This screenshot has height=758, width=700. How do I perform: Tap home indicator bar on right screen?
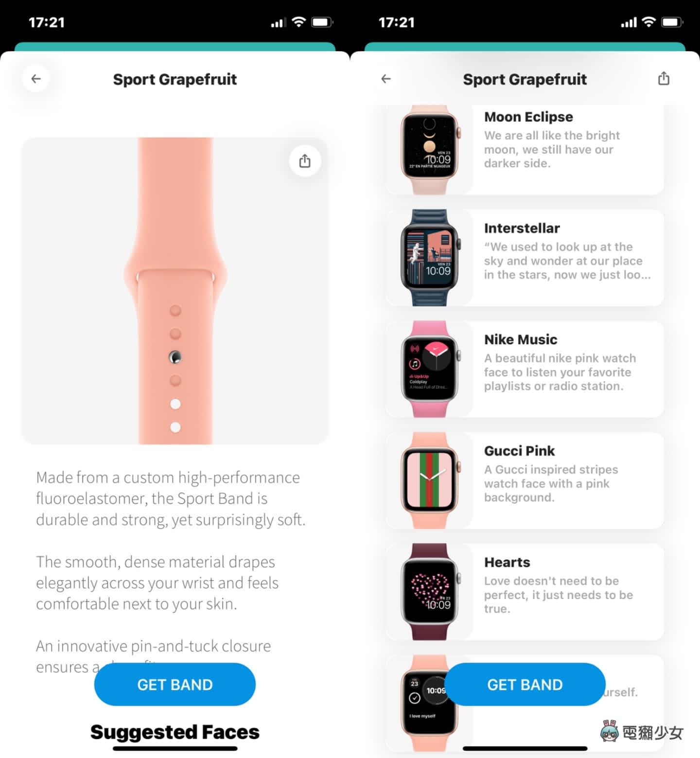(x=525, y=748)
